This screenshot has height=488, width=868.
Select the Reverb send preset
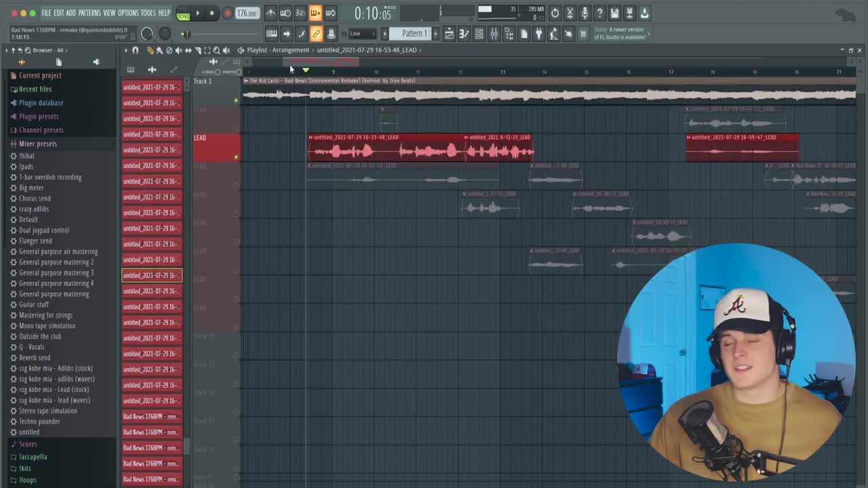coord(35,358)
